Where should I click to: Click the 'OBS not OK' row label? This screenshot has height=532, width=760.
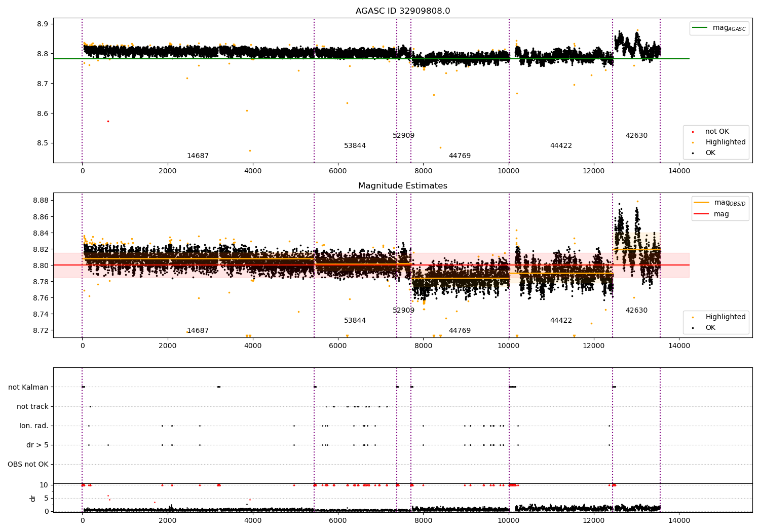(x=28, y=465)
